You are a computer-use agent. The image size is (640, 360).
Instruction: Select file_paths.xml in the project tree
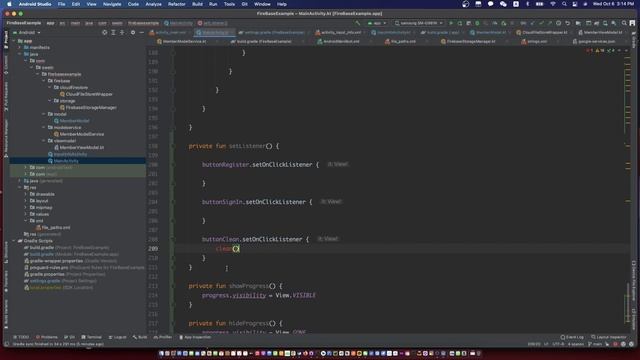[x=56, y=227]
